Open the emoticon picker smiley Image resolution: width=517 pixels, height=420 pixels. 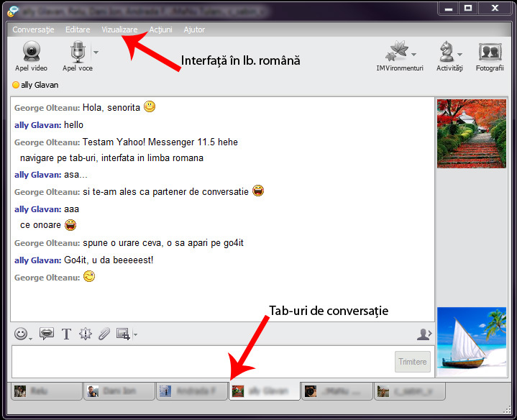21,334
